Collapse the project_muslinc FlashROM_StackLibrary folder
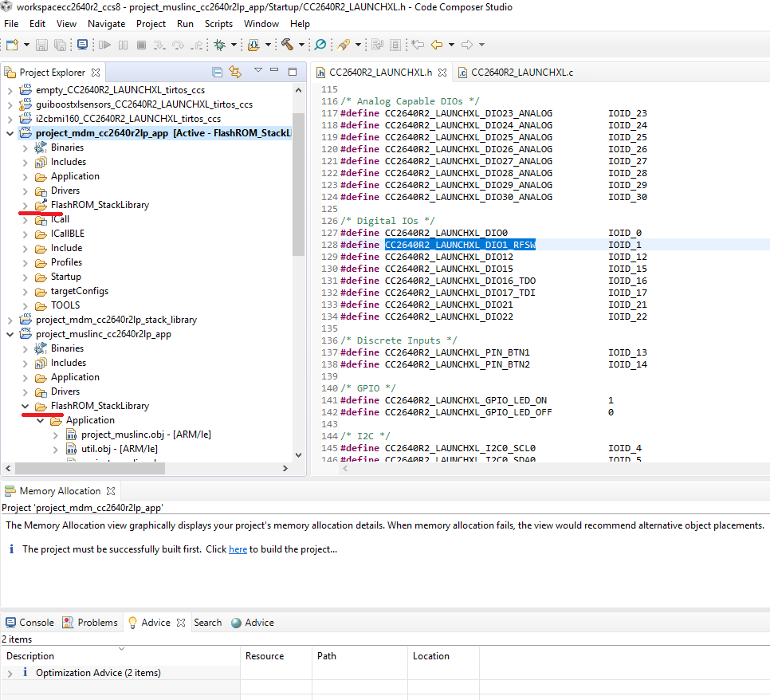770x700 pixels. [26, 406]
